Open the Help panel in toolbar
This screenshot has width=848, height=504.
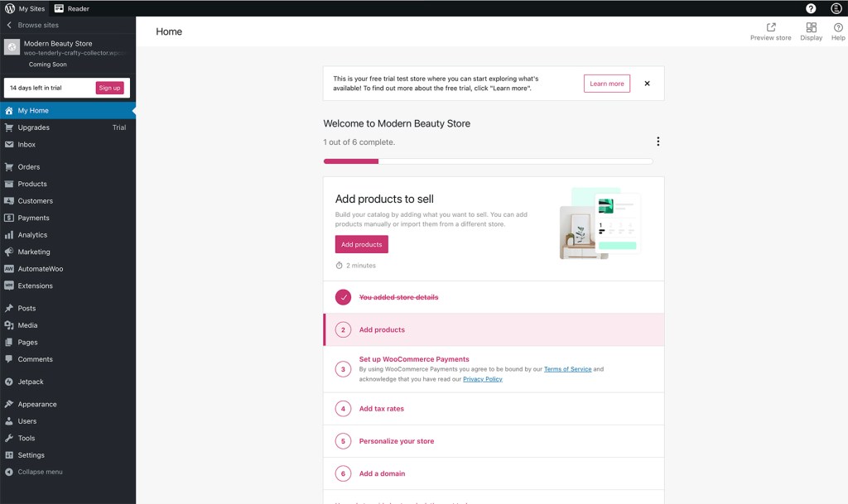838,31
